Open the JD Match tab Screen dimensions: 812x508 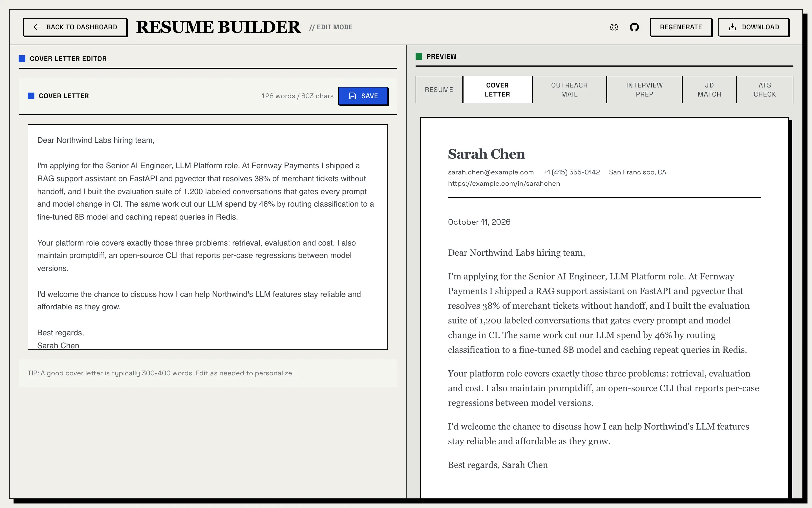click(x=709, y=90)
